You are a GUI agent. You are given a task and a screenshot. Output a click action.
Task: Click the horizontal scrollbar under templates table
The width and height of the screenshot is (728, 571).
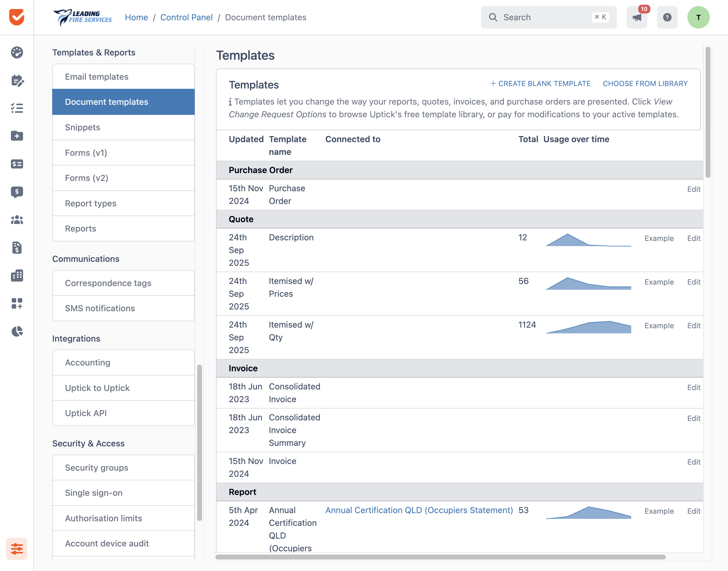tap(440, 557)
